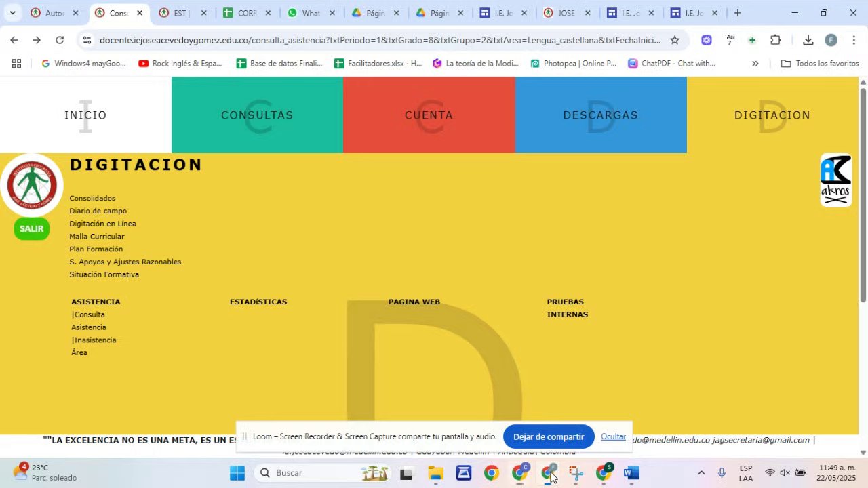Open Snipping Tool from taskbar

click(576, 473)
